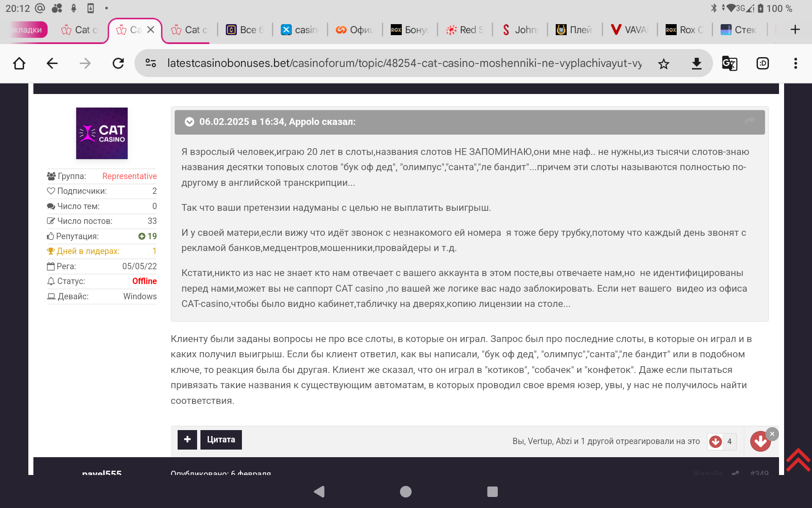This screenshot has width=812, height=508.
Task: Bookmark page with star icon
Action: click(x=664, y=64)
